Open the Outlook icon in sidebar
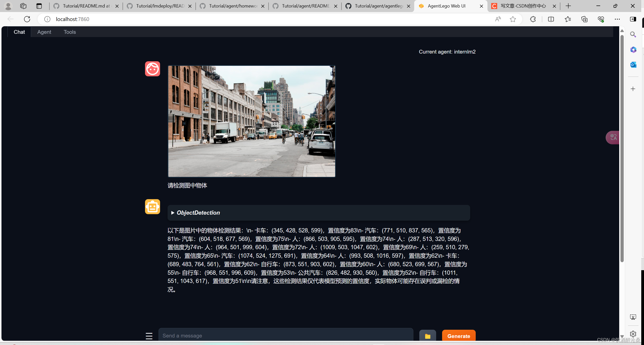The width and height of the screenshot is (644, 345). (x=633, y=65)
